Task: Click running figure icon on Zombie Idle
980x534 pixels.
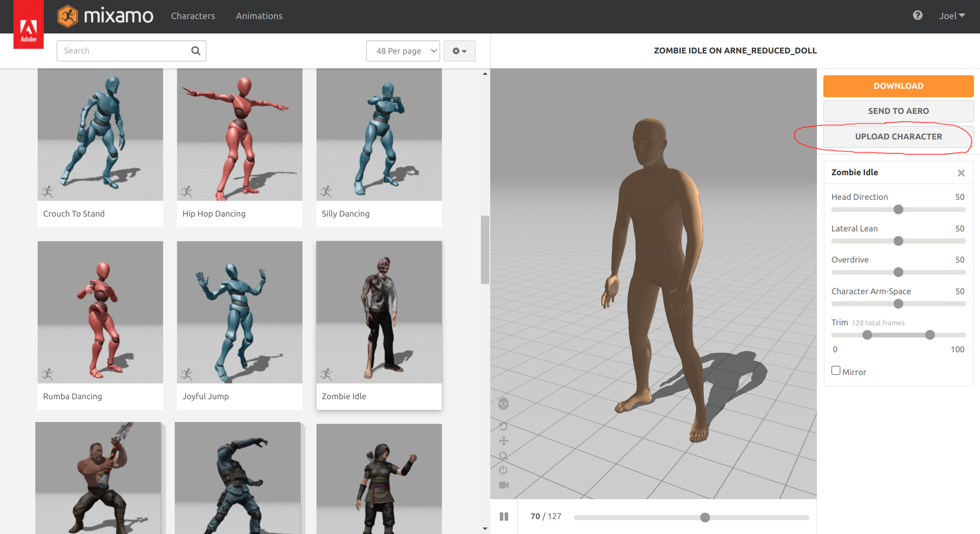Action: (326, 374)
